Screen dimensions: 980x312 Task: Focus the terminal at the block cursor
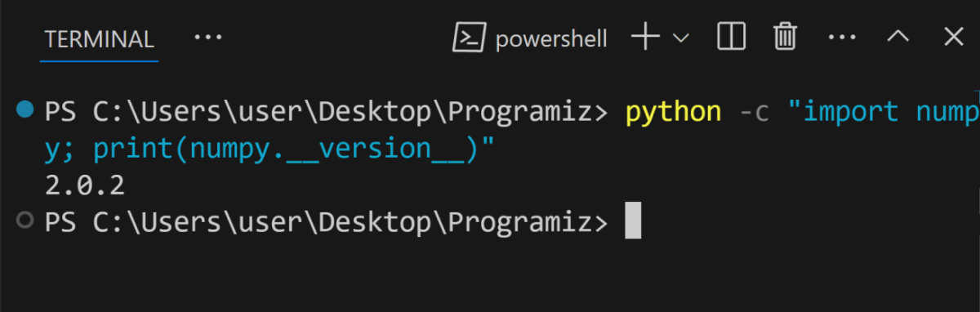(x=633, y=221)
